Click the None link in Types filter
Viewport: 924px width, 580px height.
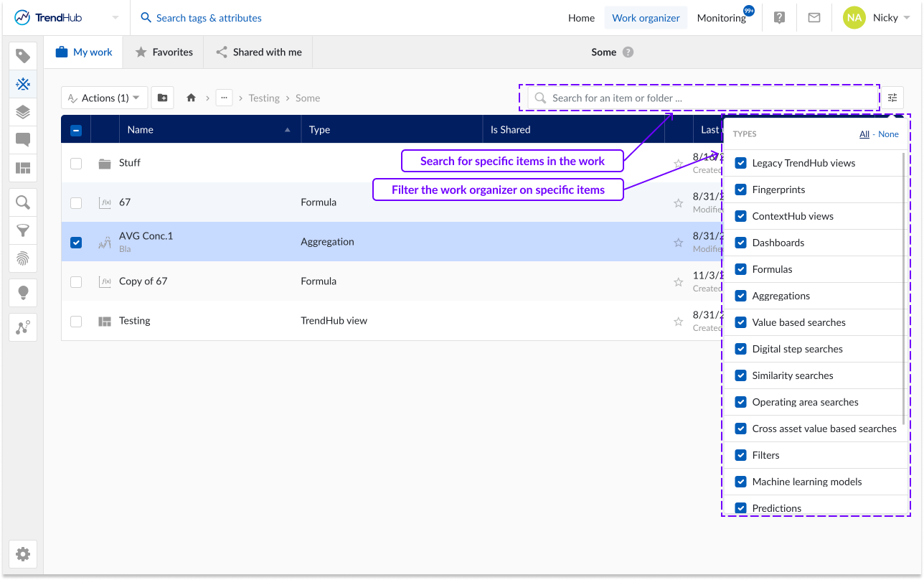tap(888, 134)
